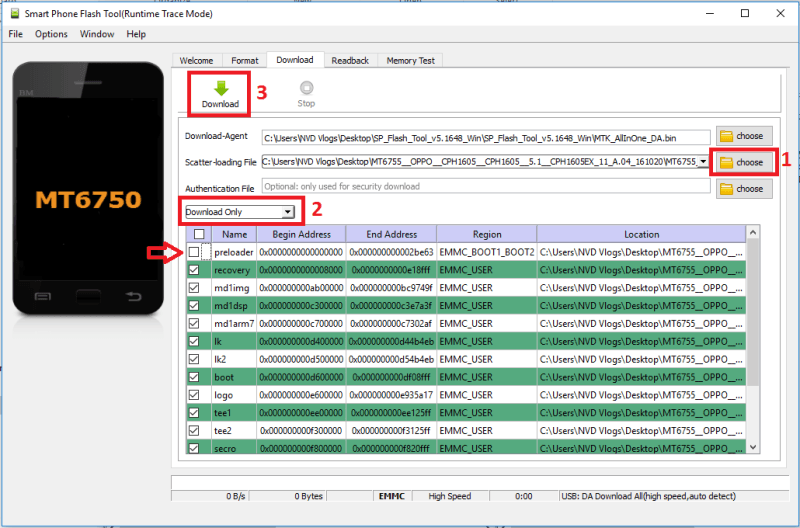Uncheck the tee2 partition checkbox
Image resolution: width=800 pixels, height=528 pixels.
(x=194, y=431)
